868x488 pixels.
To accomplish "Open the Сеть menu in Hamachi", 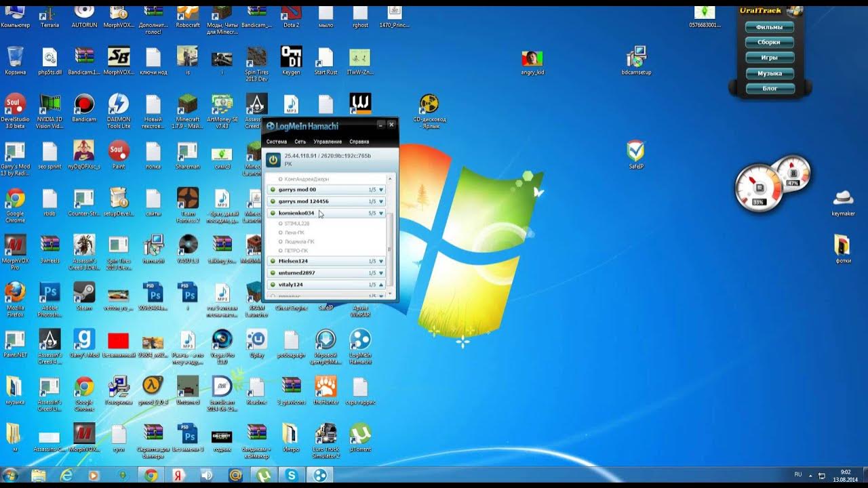I will pos(300,142).
